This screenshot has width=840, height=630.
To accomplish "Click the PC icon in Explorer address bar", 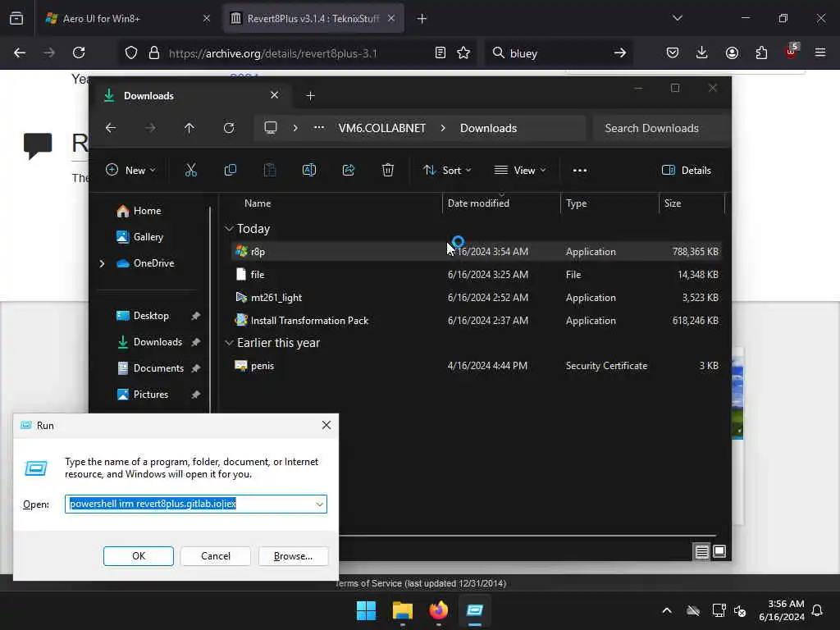I will [x=271, y=128].
